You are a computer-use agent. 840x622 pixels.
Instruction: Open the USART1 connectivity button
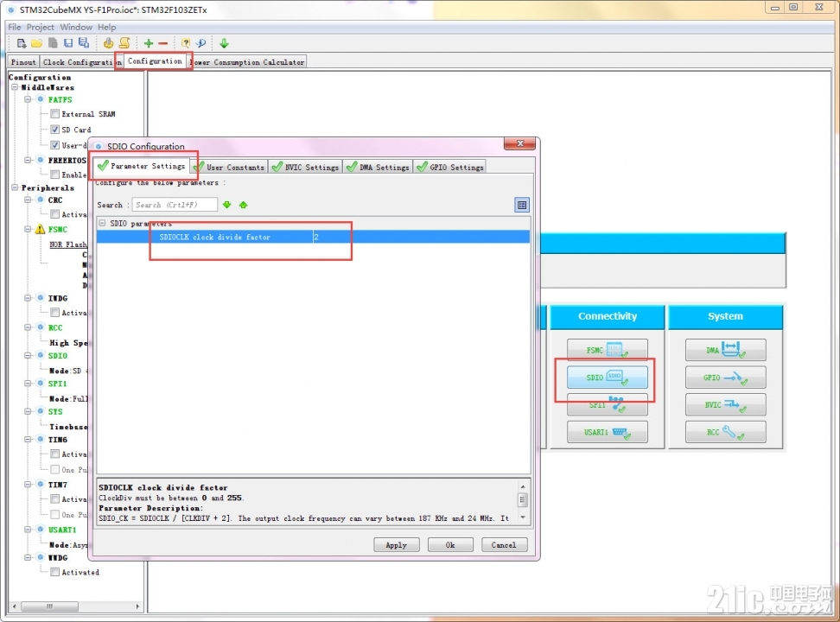click(x=607, y=432)
